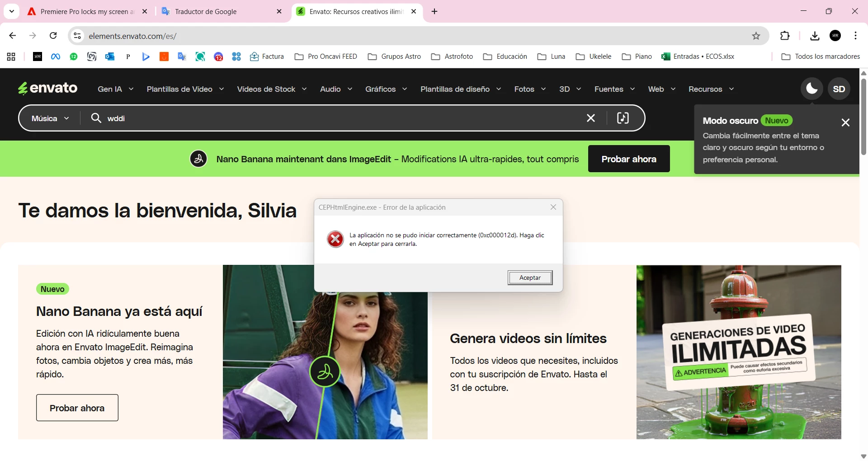The width and height of the screenshot is (868, 461).
Task: Open a new browser tab
Action: click(434, 12)
